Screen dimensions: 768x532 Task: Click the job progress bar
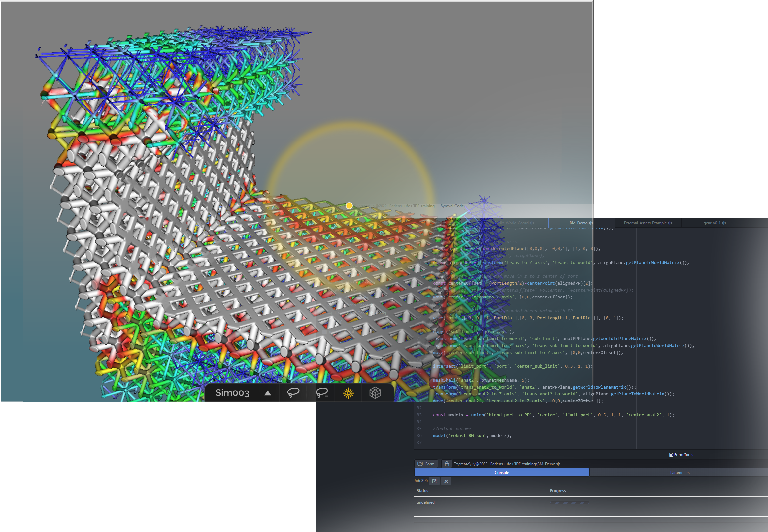point(569,502)
